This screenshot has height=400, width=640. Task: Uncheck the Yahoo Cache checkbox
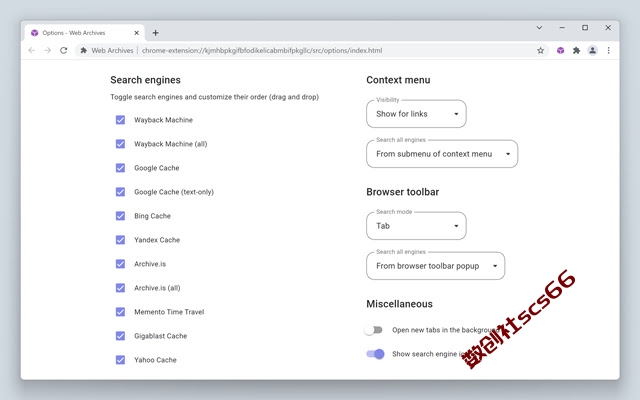(x=120, y=360)
